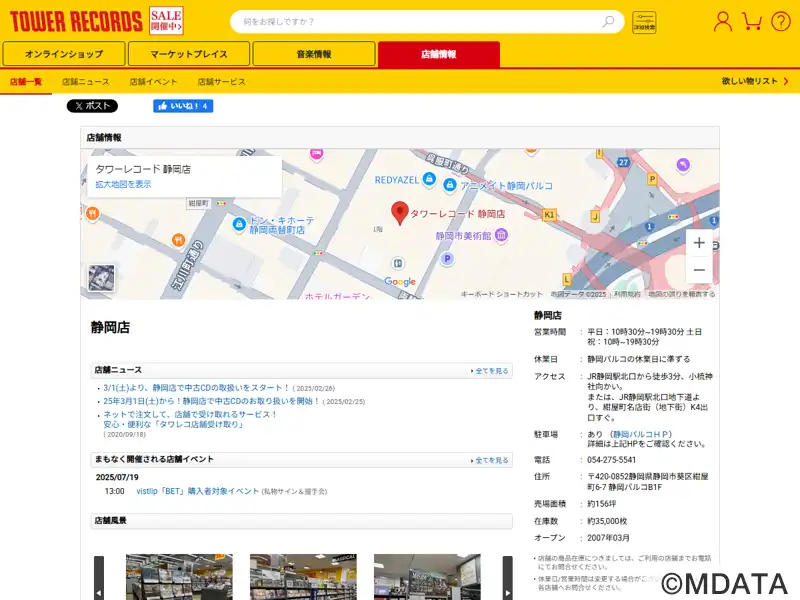Click the Tower Records logo
Screen dimensions: 800x600
click(x=76, y=21)
